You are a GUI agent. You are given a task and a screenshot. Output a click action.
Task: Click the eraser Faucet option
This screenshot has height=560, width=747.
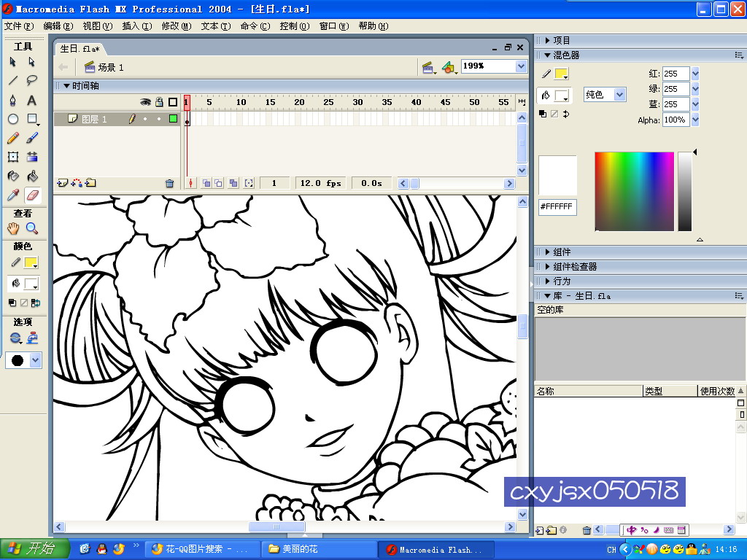(32, 338)
